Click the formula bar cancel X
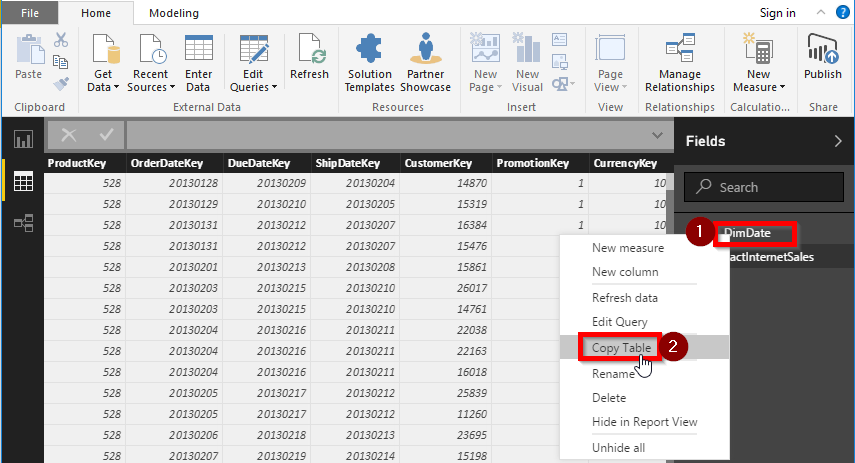 click(x=69, y=135)
